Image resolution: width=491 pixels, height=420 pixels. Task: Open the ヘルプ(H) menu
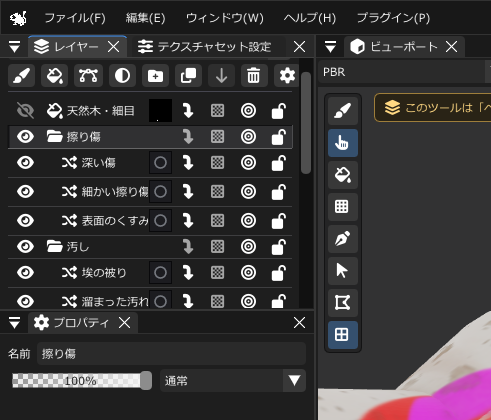click(310, 18)
